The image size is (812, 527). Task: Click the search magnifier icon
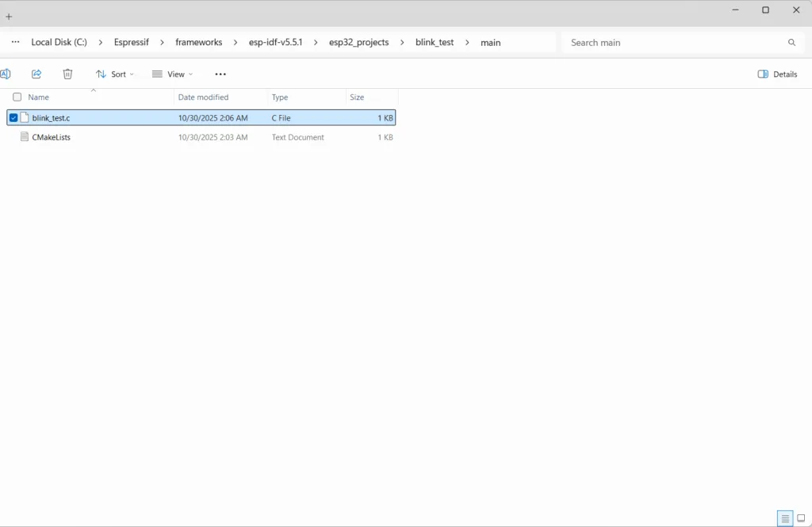pyautogui.click(x=791, y=43)
